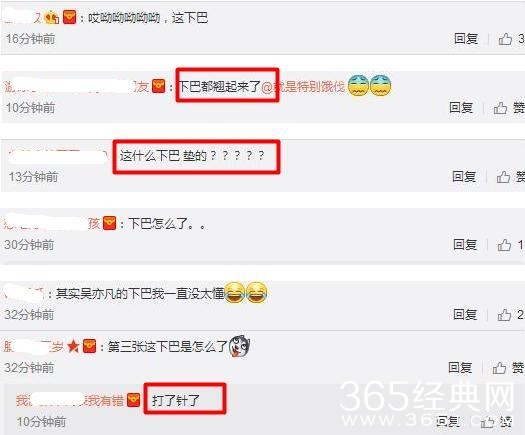Viewport: 525px width, 435px height.
Task: Reply to the 这什么下巴 垫的 comment
Action: tap(464, 176)
